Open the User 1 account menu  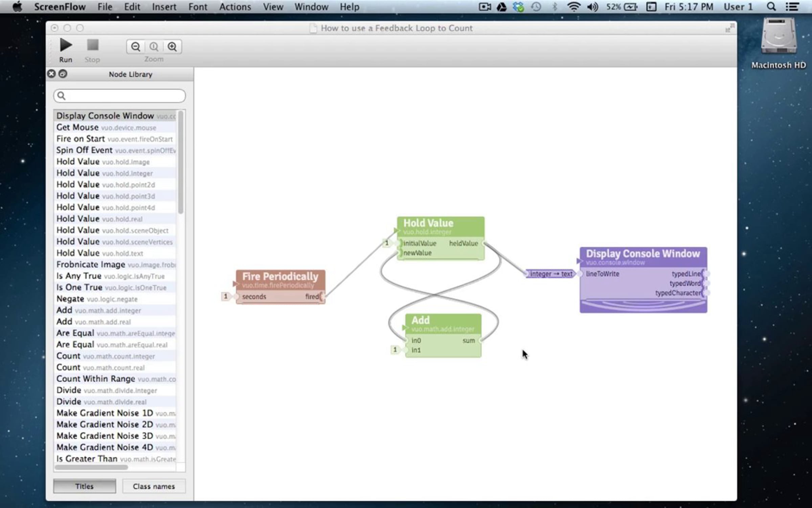click(738, 7)
